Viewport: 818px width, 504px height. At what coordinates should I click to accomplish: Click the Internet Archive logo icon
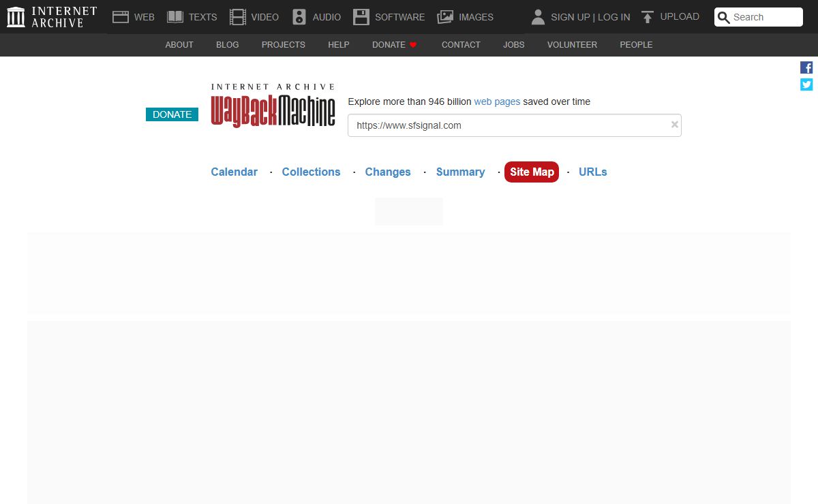coord(16,17)
